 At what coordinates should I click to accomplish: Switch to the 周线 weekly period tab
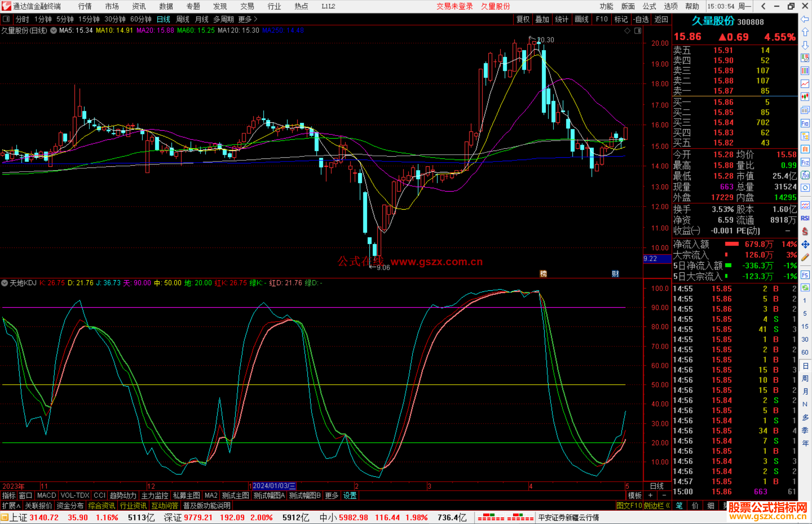[x=183, y=19]
